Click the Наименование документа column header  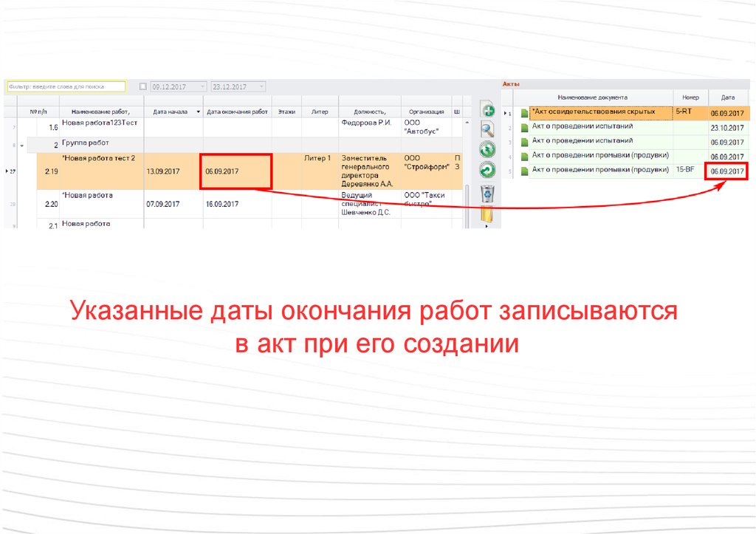coord(593,97)
